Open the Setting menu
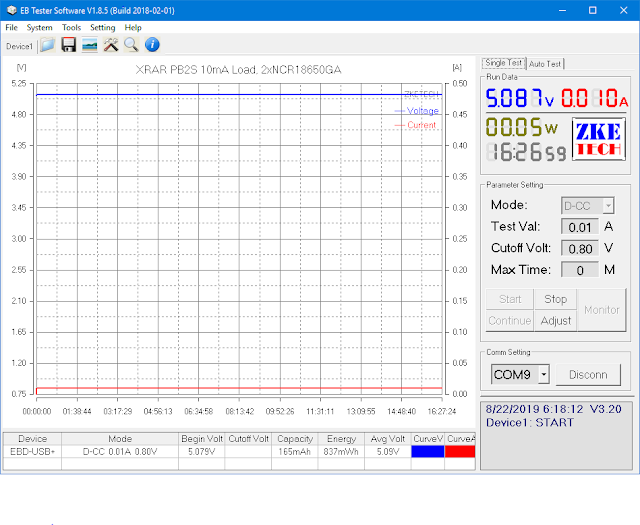The width and height of the screenshot is (640, 525). (102, 28)
